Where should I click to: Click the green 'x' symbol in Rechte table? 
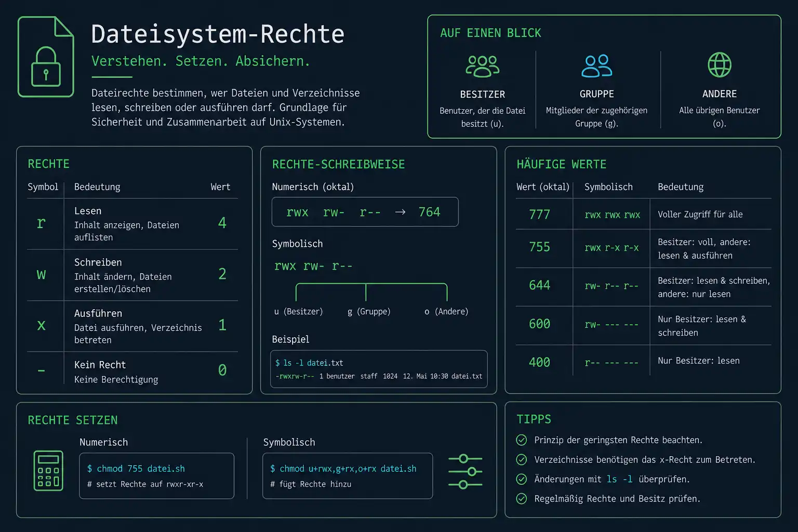pos(41,326)
